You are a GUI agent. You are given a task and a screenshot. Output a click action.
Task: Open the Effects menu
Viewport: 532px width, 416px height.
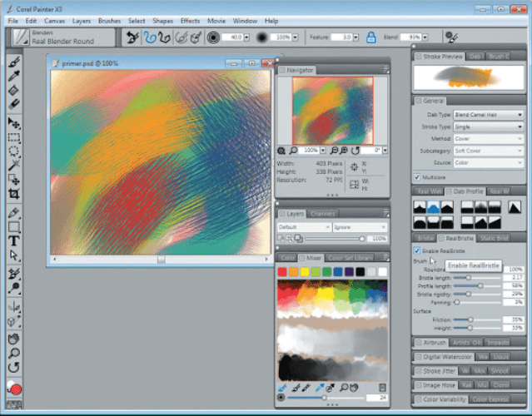(x=190, y=20)
